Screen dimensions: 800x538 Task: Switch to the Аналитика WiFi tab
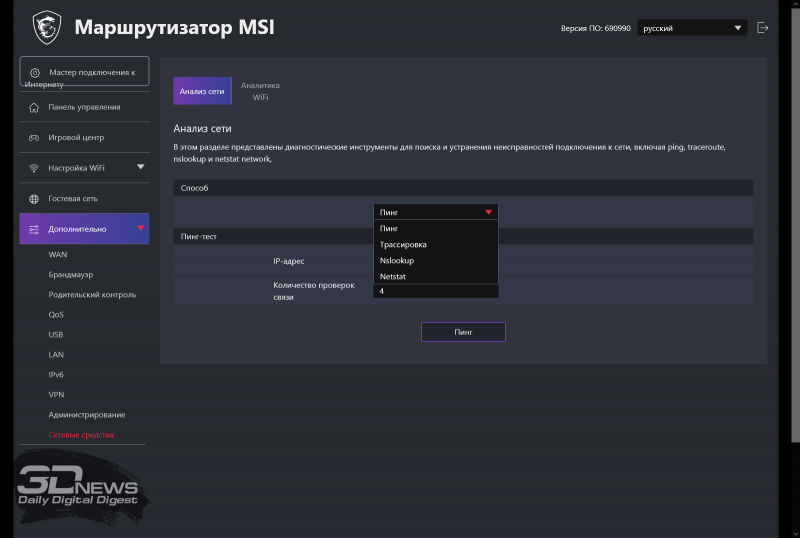(260, 91)
